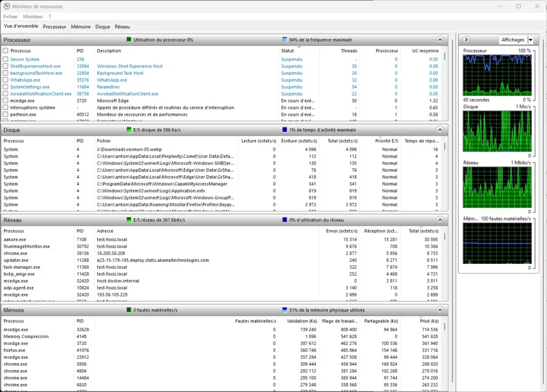Click the blue physical memory used indicator
The height and width of the screenshot is (392, 547).
tap(285, 310)
